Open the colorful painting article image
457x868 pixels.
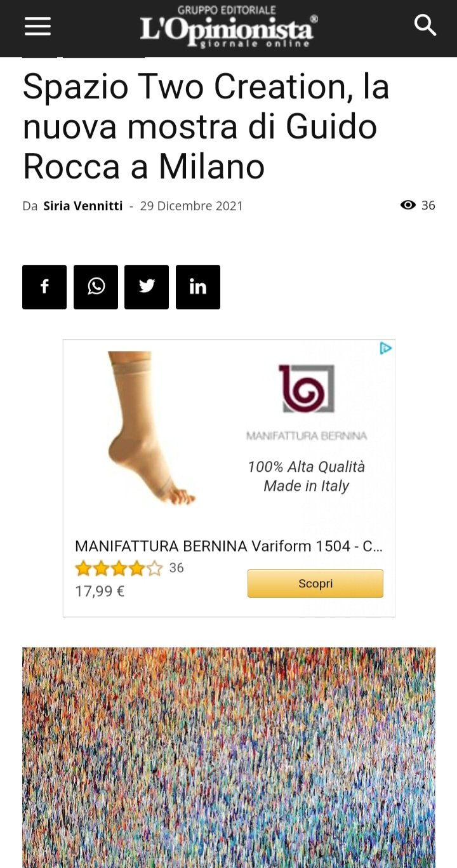click(x=228, y=758)
